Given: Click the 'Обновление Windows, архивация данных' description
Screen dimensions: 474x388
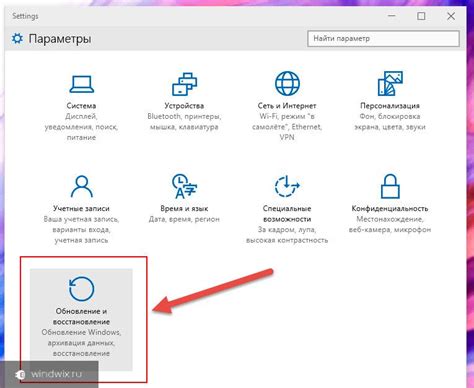Looking at the screenshot, I should click(81, 343).
